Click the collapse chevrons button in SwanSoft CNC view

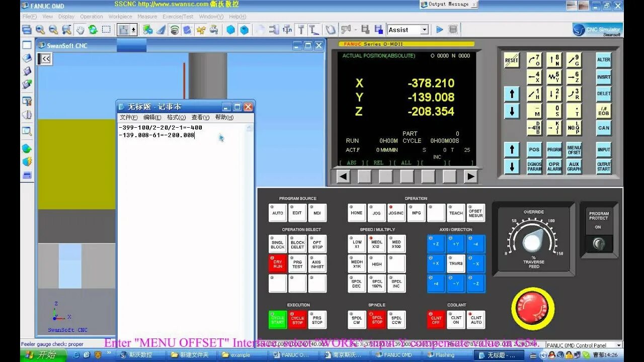(46, 59)
